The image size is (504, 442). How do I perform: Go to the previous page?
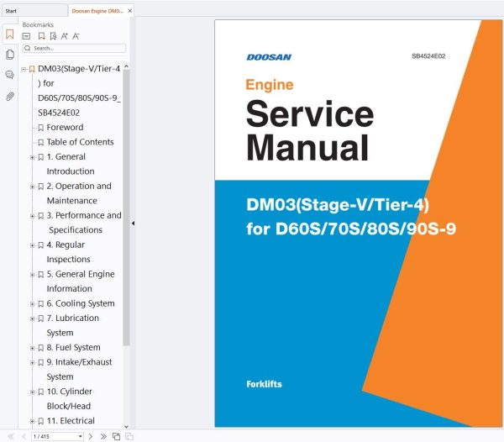(24, 436)
